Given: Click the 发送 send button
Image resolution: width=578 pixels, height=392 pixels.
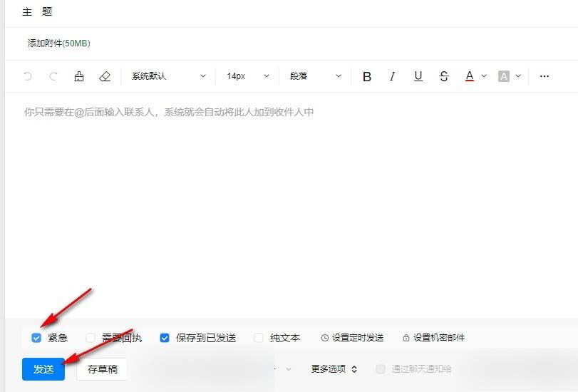Looking at the screenshot, I should [x=43, y=368].
